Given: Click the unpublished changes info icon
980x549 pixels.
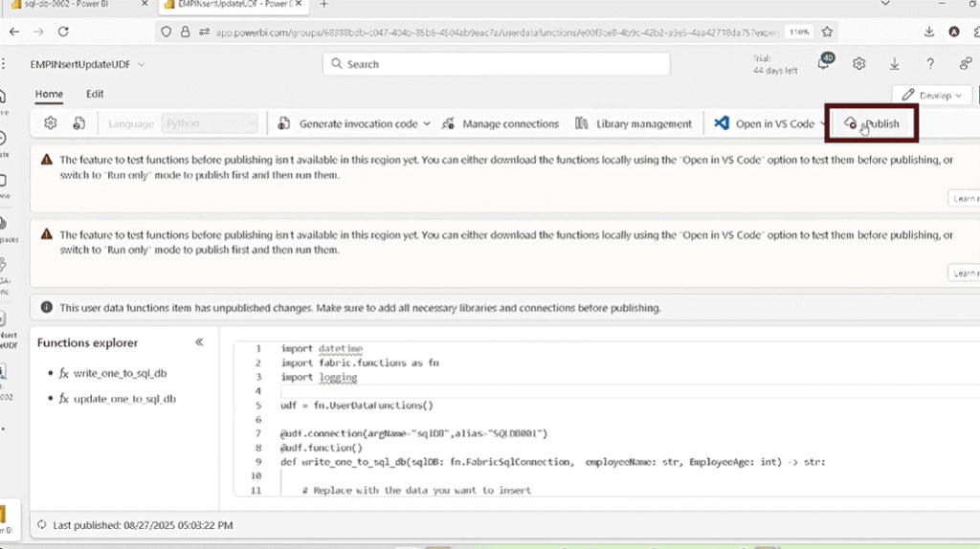Looking at the screenshot, I should coord(46,307).
